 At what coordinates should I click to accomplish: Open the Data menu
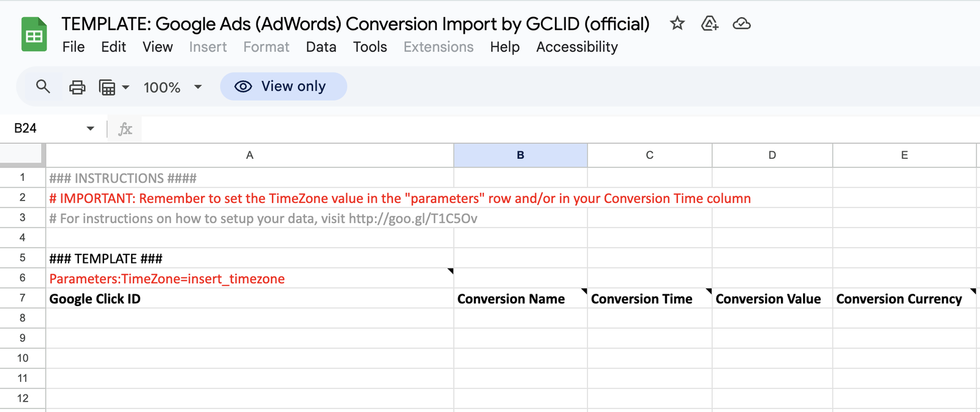point(321,47)
